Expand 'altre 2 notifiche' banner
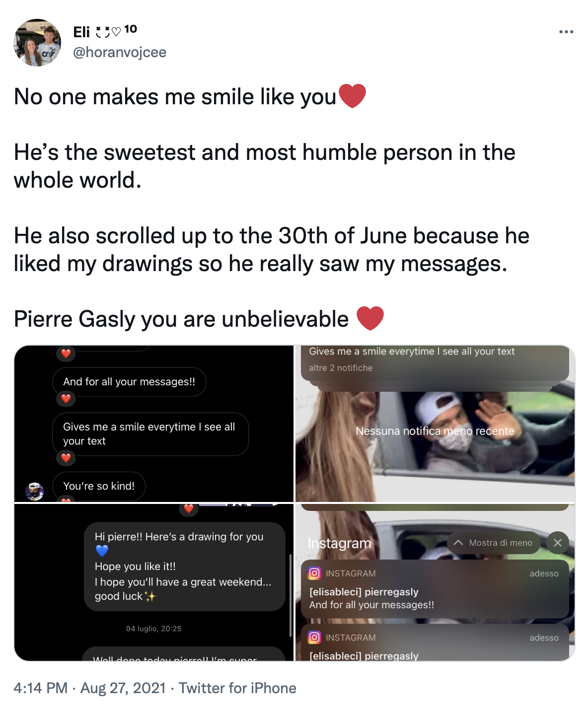Image resolution: width=588 pixels, height=710 pixels. (342, 367)
